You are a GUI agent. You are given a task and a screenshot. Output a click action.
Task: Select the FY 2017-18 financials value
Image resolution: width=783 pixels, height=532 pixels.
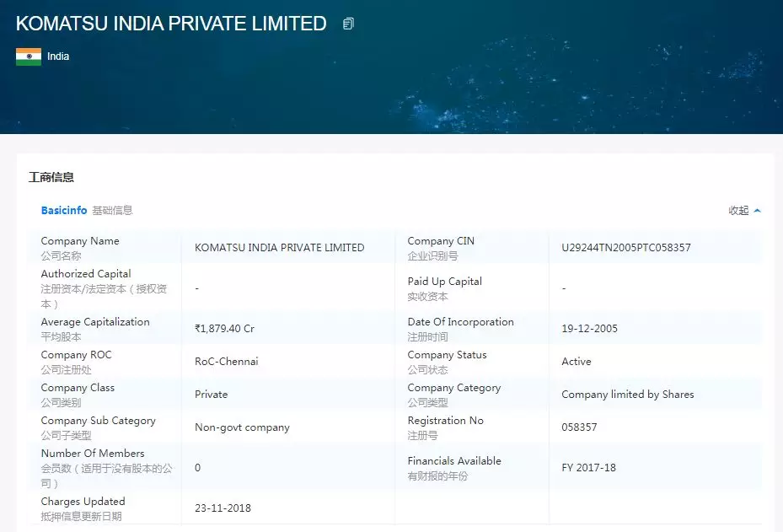click(589, 468)
